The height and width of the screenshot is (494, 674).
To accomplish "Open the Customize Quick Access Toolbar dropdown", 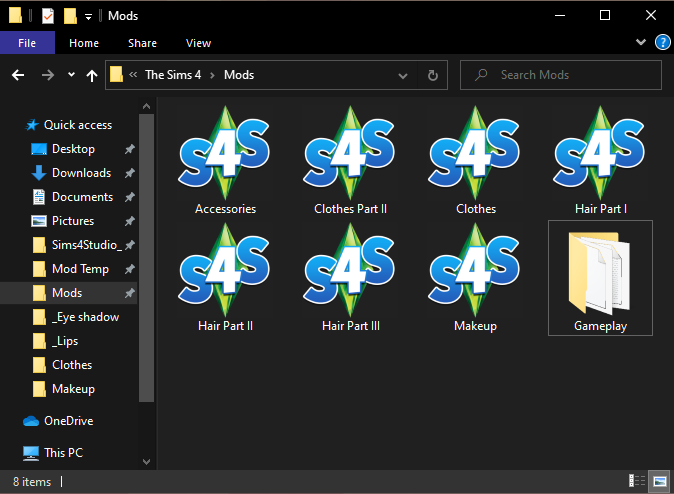I will pyautogui.click(x=88, y=17).
